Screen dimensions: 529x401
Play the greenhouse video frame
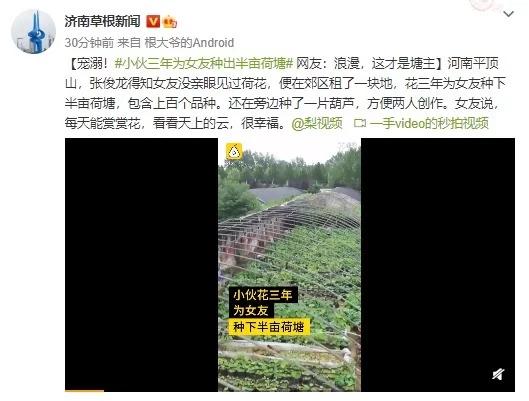[289, 265]
